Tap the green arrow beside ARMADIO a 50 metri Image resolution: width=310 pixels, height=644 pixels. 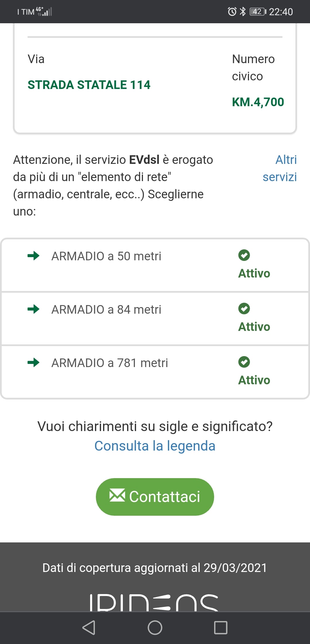click(34, 255)
